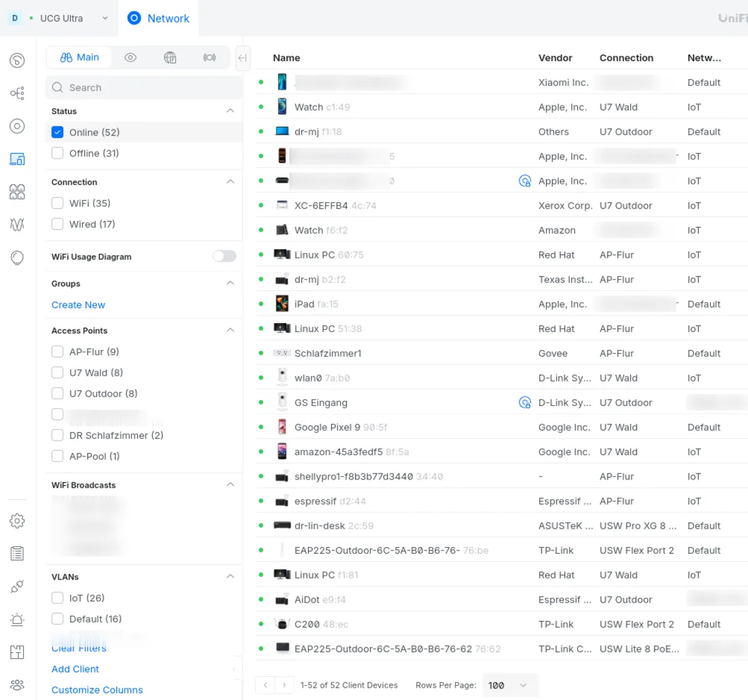Viewport: 748px width, 700px height.
Task: Open the floor plan map icon in sidebar
Action: click(x=17, y=652)
